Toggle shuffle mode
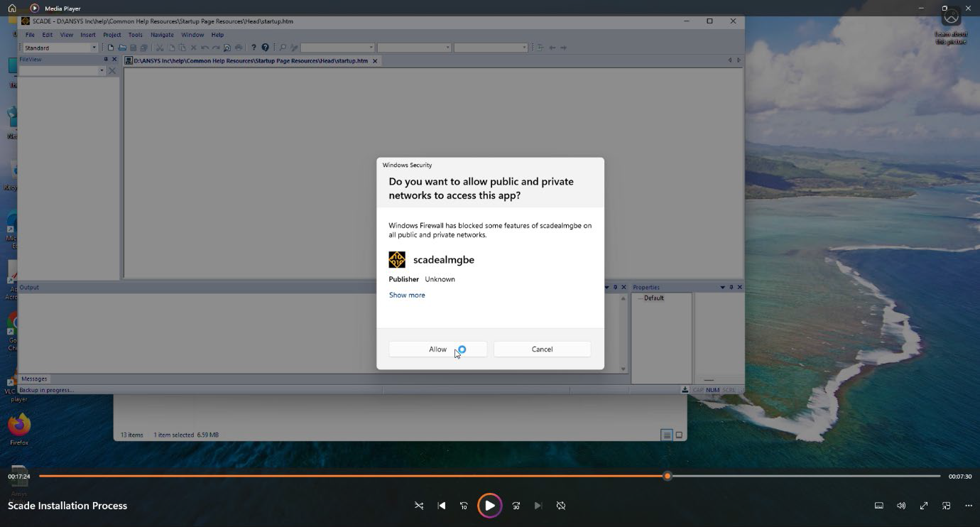 (418, 506)
